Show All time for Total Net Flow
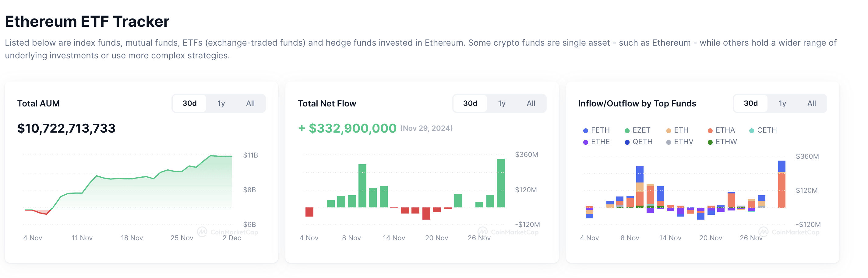The width and height of the screenshot is (868, 278). click(x=531, y=103)
